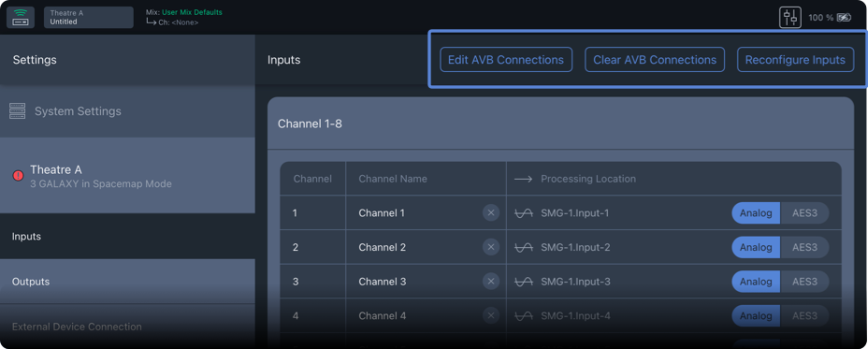868x349 pixels.
Task: Open the mixer faders icon
Action: [790, 18]
